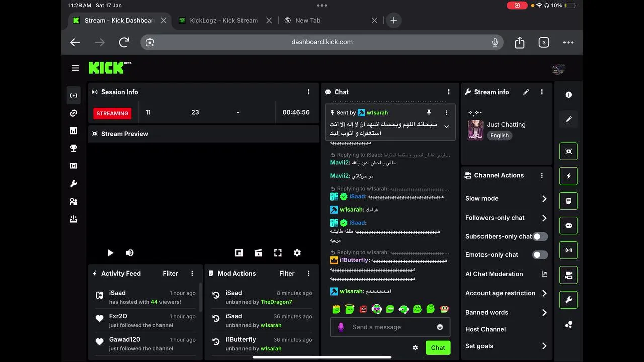Click Host Channel action
This screenshot has width=644, height=362.
[486, 329]
